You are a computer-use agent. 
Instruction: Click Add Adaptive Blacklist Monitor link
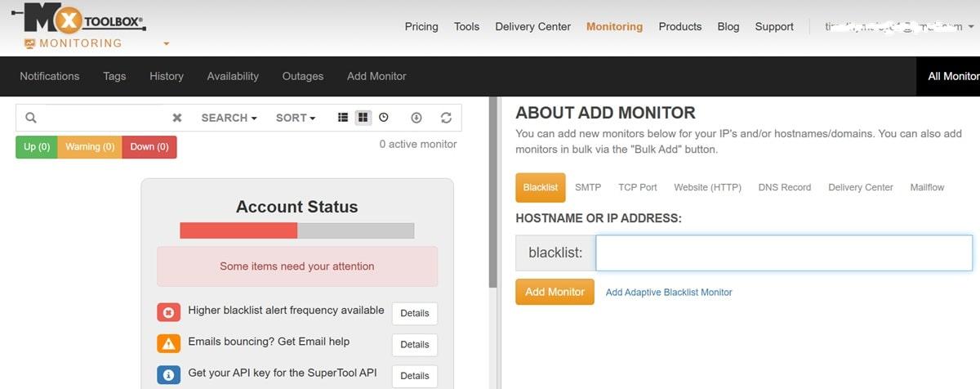click(x=669, y=292)
